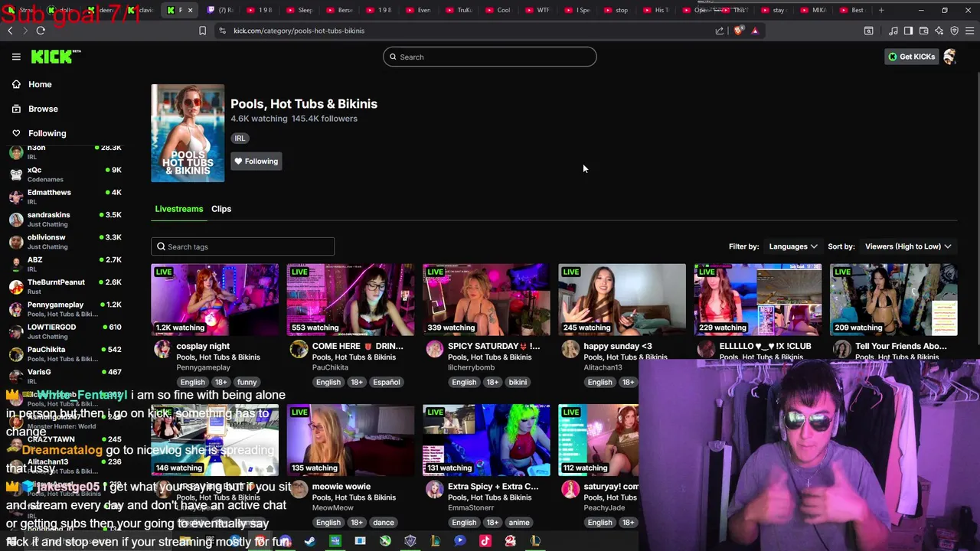Image resolution: width=980 pixels, height=551 pixels.
Task: Click the Kick search field
Action: tap(490, 57)
